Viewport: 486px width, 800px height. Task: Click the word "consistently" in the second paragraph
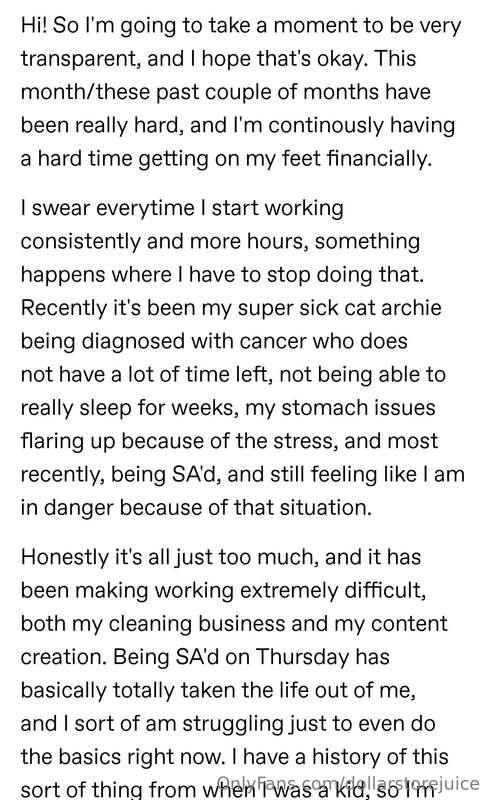(x=80, y=241)
